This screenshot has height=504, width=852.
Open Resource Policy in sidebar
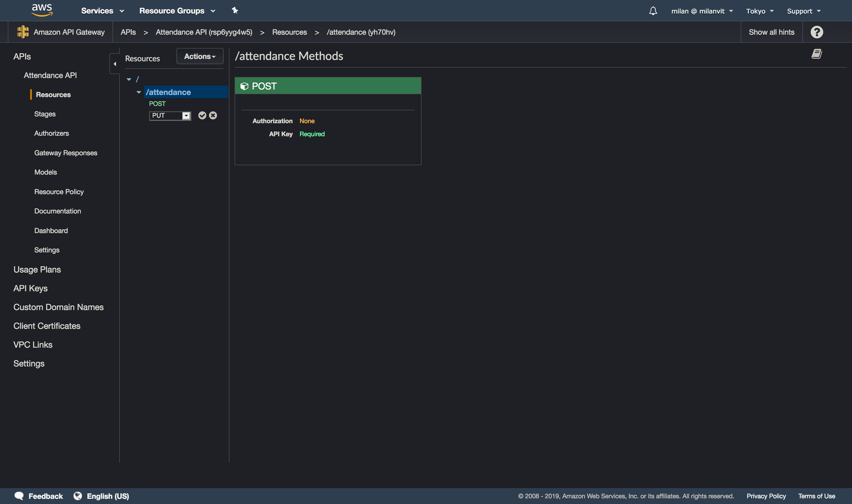tap(59, 192)
